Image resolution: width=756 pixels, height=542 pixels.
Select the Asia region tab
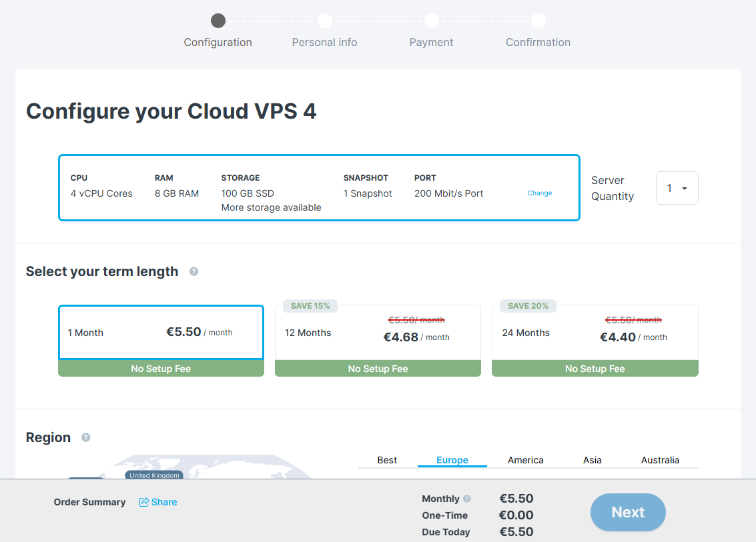[592, 460]
